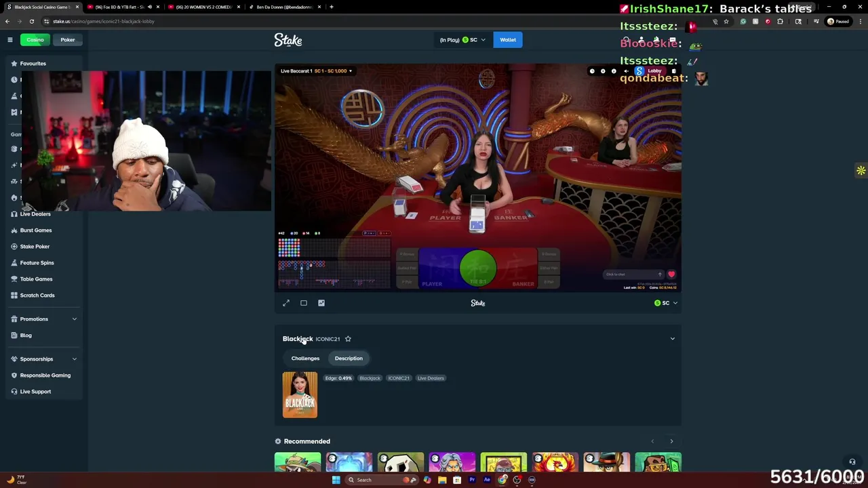Click the Blackjack game thumbnail
The height and width of the screenshot is (488, 868).
pyautogui.click(x=300, y=395)
